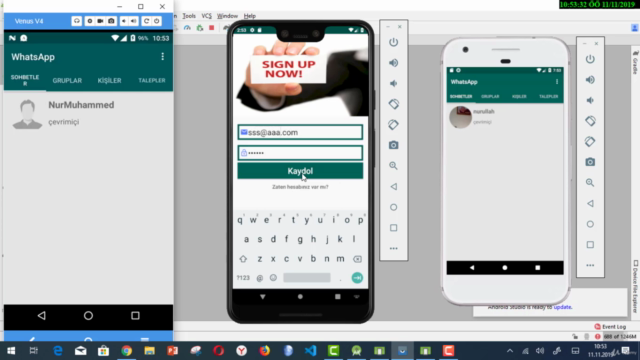Open the Tools menu in Android Studio

[189, 16]
